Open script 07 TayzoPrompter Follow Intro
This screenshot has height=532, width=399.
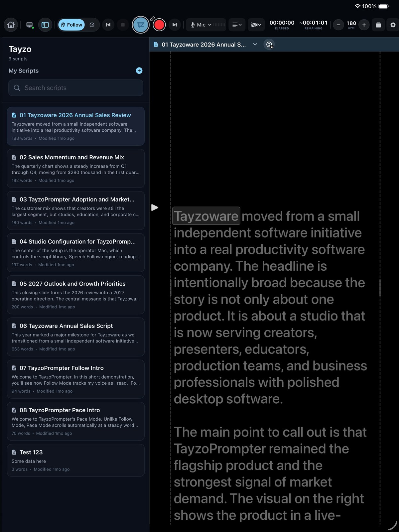[x=76, y=379]
